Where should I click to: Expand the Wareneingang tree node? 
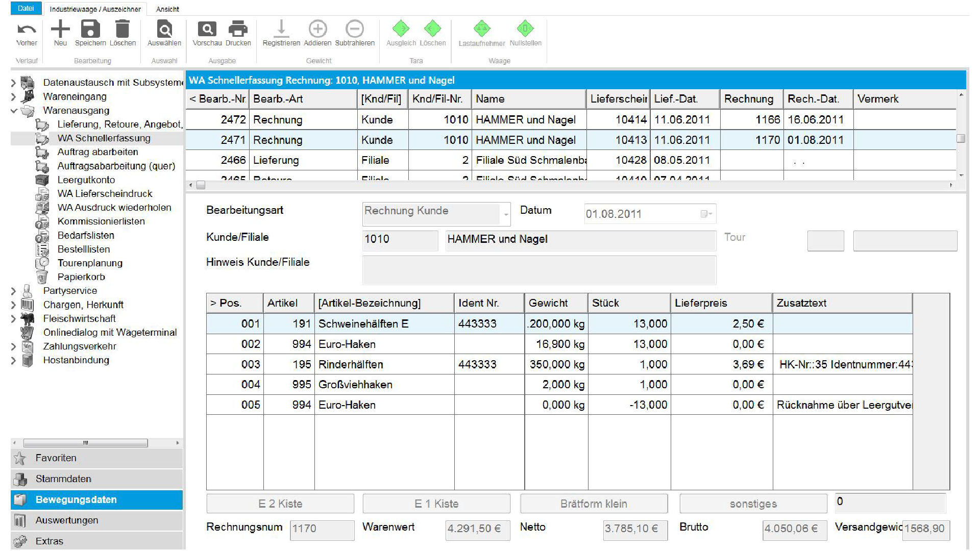tap(14, 97)
